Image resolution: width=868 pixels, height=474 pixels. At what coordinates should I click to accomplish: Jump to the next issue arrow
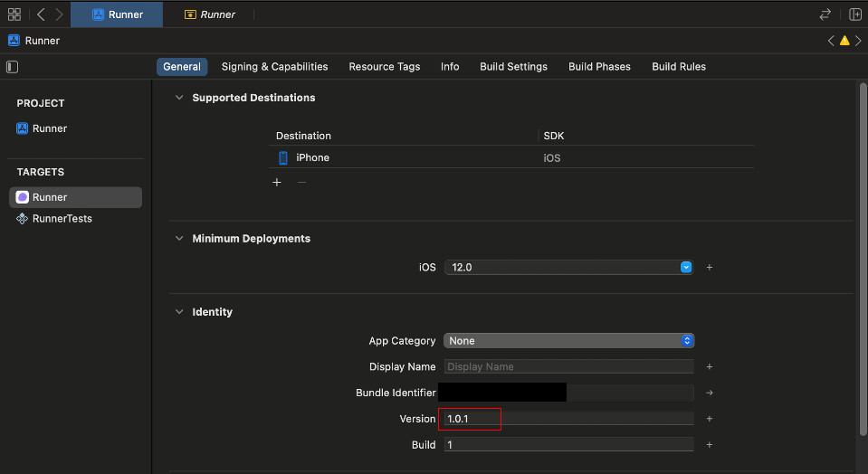tap(858, 41)
